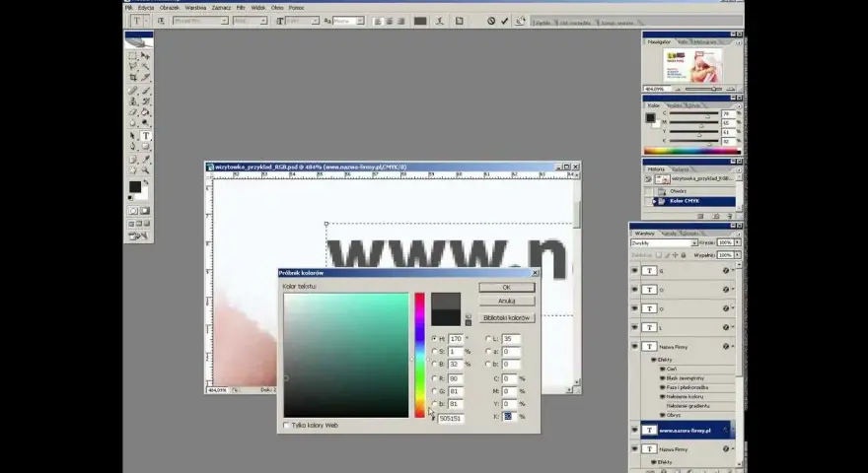Open the font style dropdown
The height and width of the screenshot is (473, 868).
(263, 21)
